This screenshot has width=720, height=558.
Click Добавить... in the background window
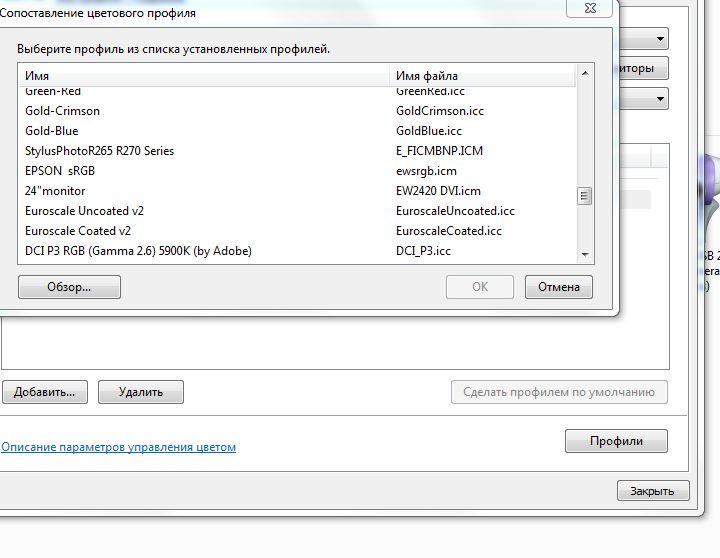(x=45, y=392)
